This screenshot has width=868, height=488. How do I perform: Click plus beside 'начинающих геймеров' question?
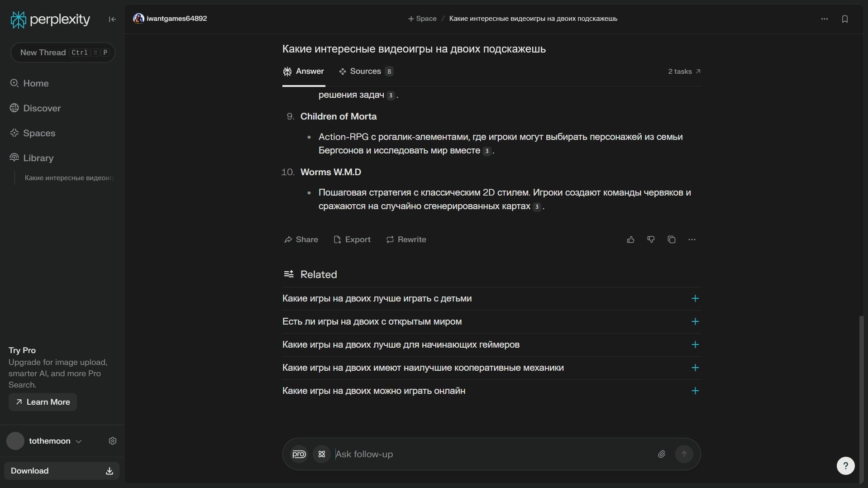[695, 345]
